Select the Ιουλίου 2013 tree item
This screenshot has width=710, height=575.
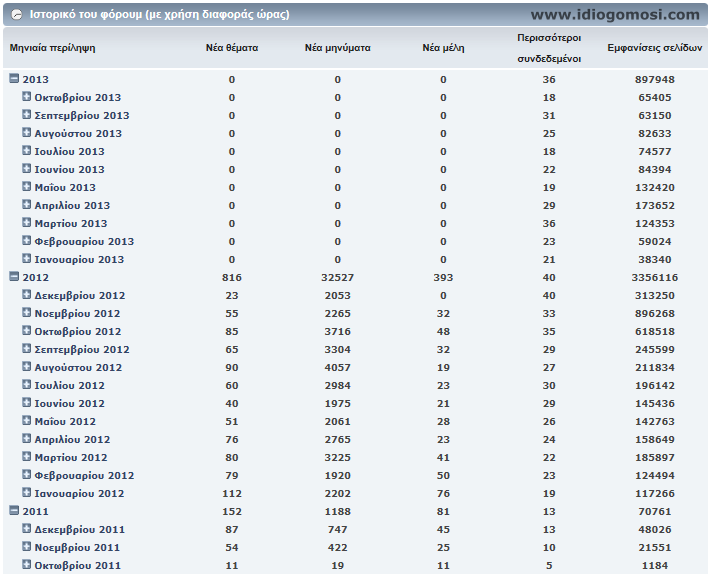[x=70, y=151]
